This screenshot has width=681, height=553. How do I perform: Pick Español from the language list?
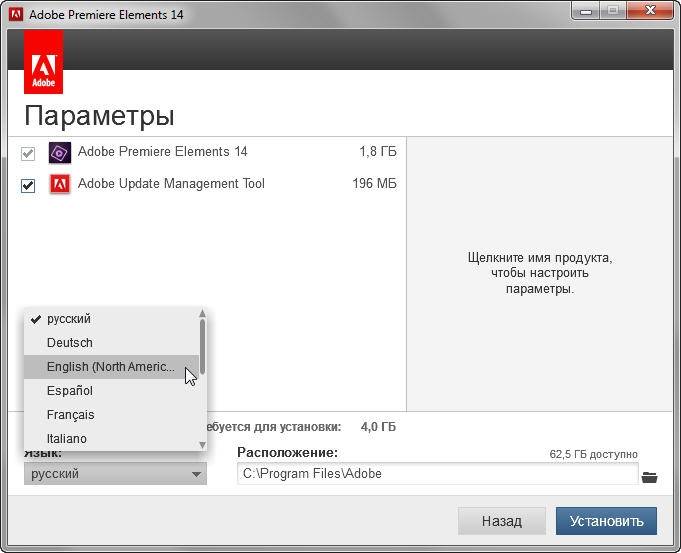(x=111, y=391)
